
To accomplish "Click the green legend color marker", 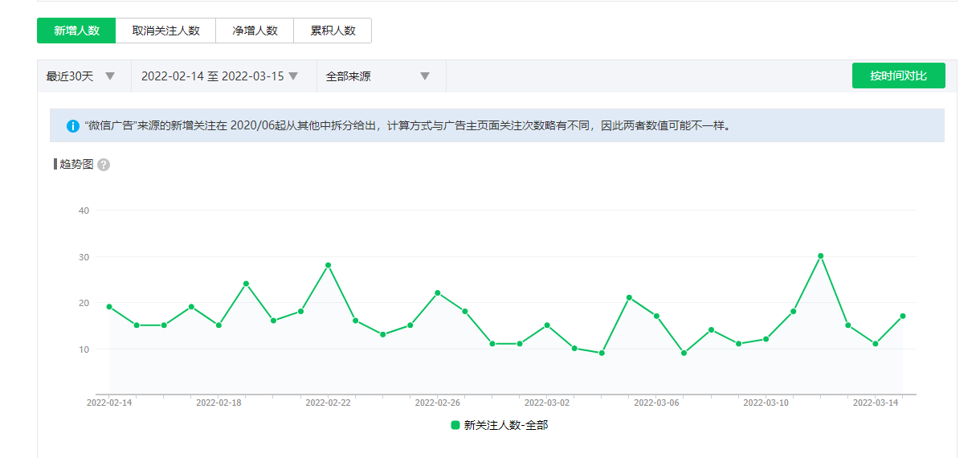I will [x=455, y=425].
